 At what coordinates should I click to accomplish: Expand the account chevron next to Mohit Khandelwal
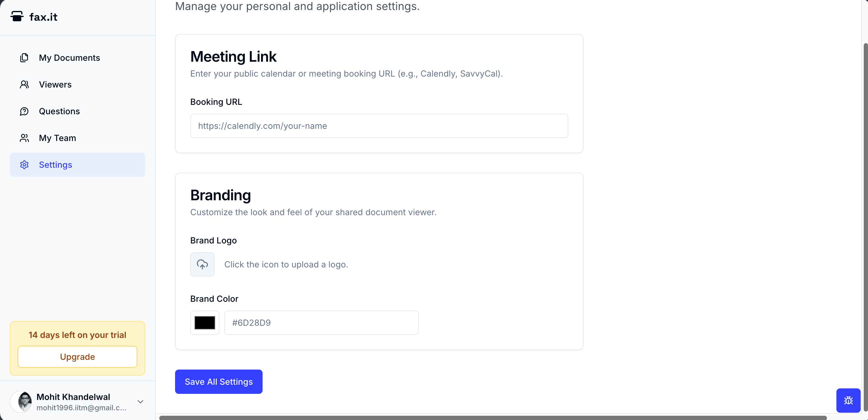click(140, 401)
